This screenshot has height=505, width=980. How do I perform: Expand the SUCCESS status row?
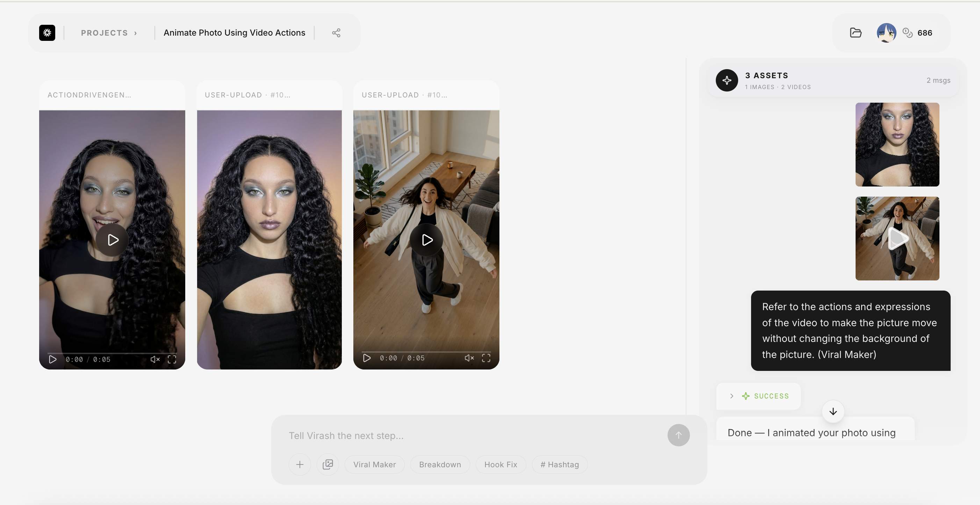point(732,396)
